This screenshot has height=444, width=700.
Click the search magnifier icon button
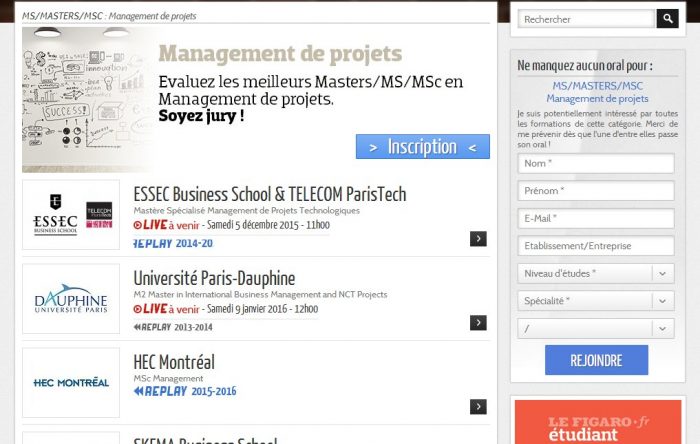(x=667, y=19)
